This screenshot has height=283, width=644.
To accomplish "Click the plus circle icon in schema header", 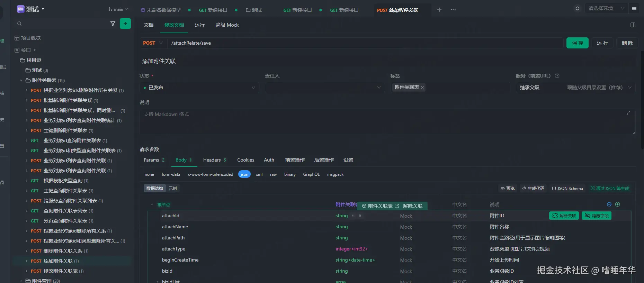I will 618,204.
